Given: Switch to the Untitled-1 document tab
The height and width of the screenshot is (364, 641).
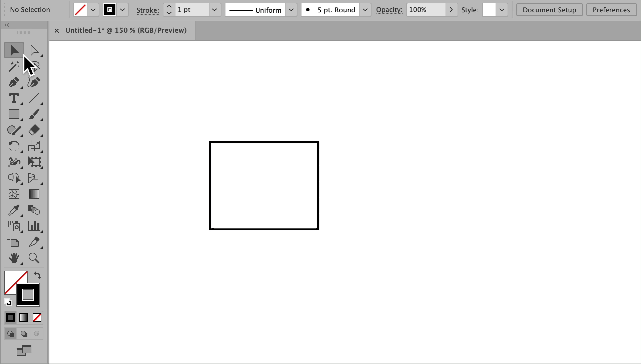Looking at the screenshot, I should (126, 30).
